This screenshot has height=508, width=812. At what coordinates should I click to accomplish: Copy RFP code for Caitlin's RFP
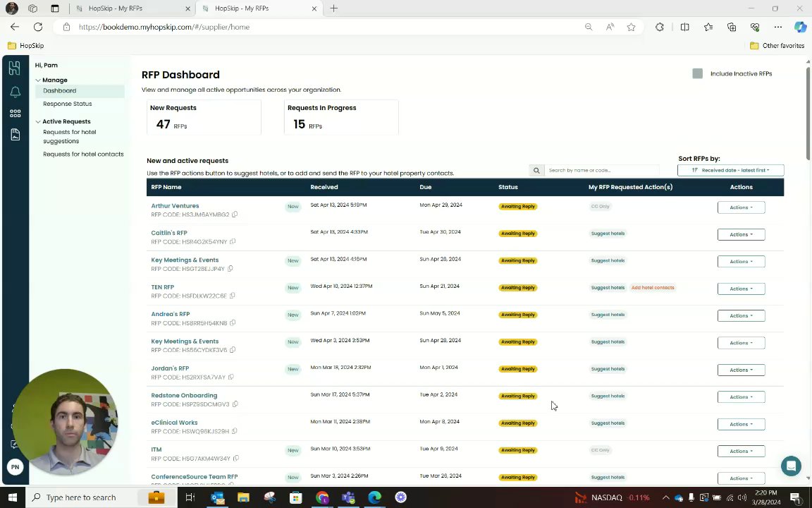(x=233, y=241)
